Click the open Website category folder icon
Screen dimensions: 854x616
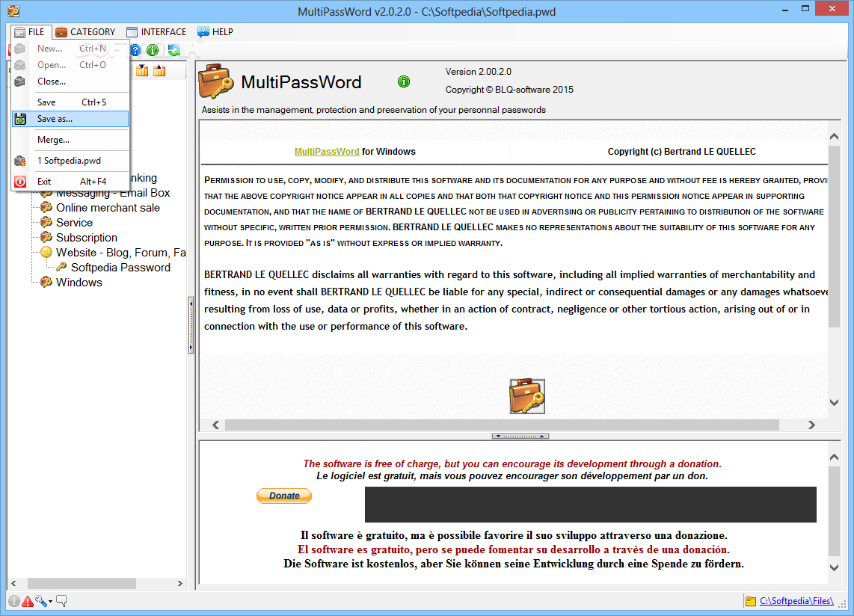pos(46,252)
